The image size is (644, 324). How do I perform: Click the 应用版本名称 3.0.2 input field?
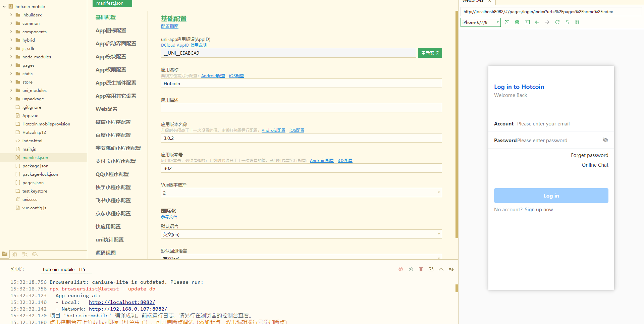[x=301, y=138]
